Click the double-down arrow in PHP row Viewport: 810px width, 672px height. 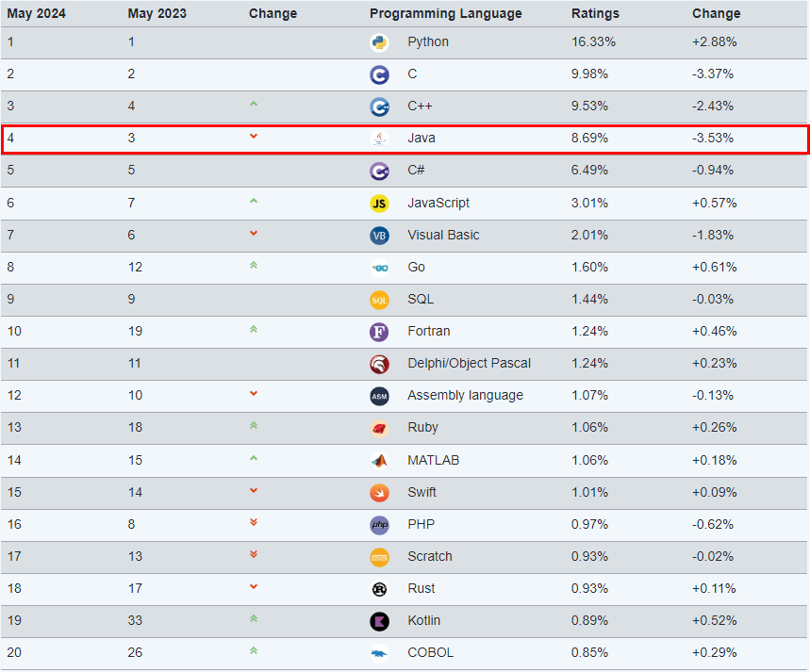click(253, 522)
